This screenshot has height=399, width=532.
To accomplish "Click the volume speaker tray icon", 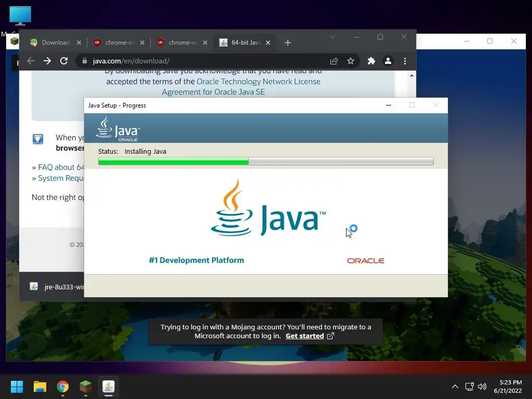I will pyautogui.click(x=482, y=387).
